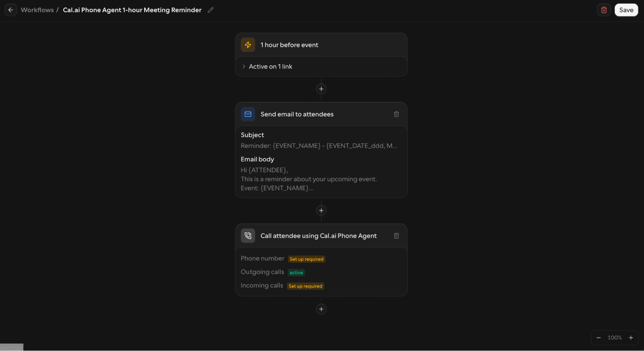Delete the workflow with the red trash icon
Image resolution: width=644 pixels, height=351 pixels.
pyautogui.click(x=604, y=10)
